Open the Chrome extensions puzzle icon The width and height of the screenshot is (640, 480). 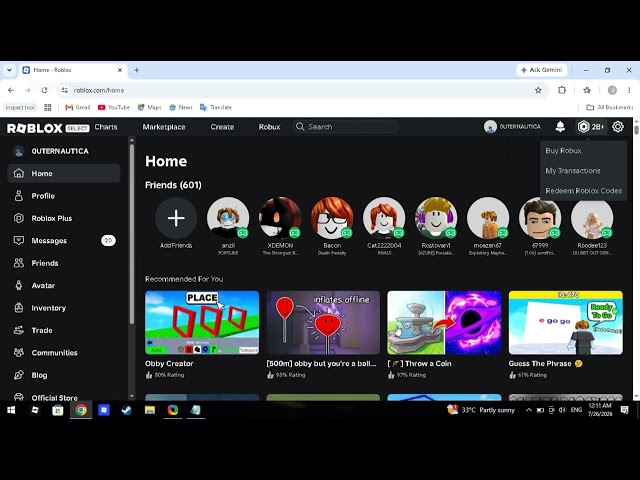[562, 90]
